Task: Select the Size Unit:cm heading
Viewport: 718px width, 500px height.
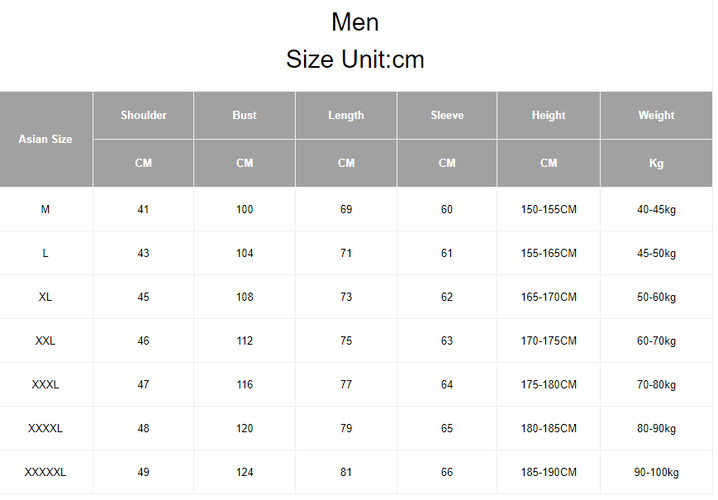Action: tap(355, 59)
